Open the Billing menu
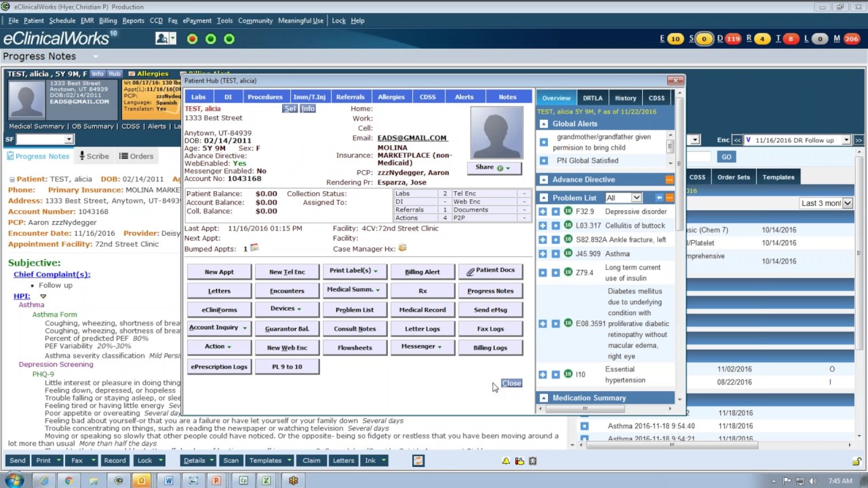The height and width of the screenshot is (488, 868). [x=107, y=20]
